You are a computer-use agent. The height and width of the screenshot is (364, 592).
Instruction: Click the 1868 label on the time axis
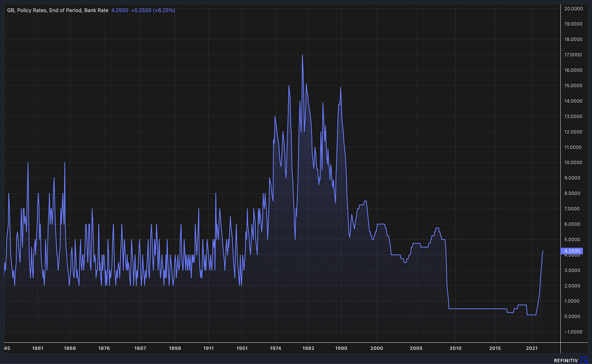click(70, 349)
